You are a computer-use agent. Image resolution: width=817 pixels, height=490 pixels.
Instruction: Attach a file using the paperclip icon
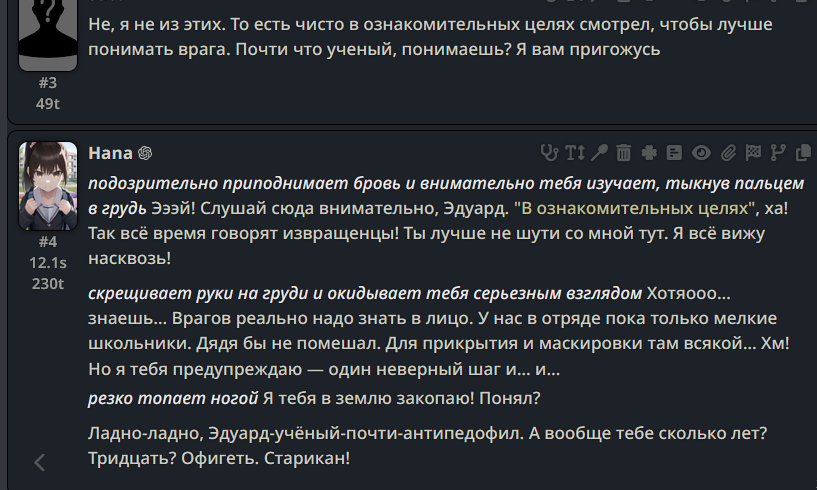point(728,153)
